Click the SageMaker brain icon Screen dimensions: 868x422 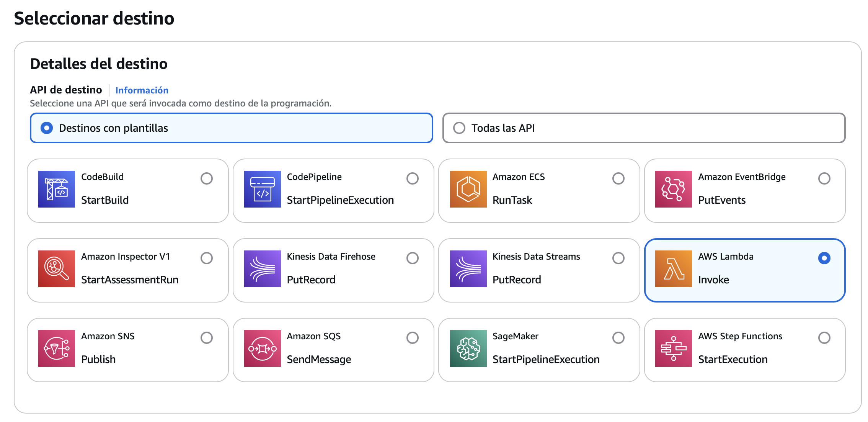(468, 348)
